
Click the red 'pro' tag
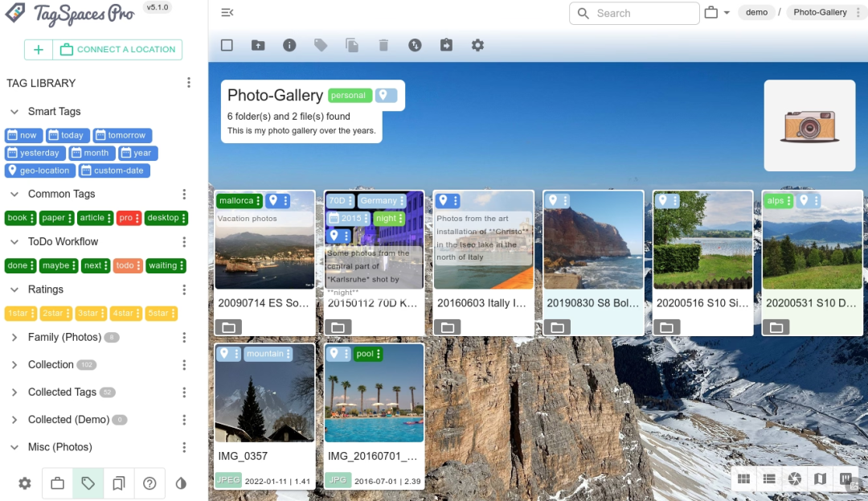tap(129, 218)
